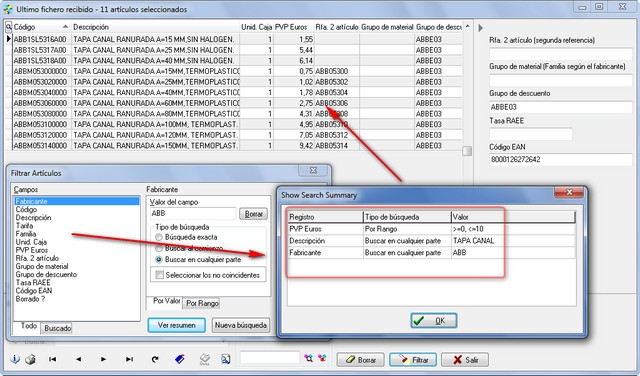Click the printer icon in bottom toolbar
Viewport: 640px width, 376px height.
point(31,359)
